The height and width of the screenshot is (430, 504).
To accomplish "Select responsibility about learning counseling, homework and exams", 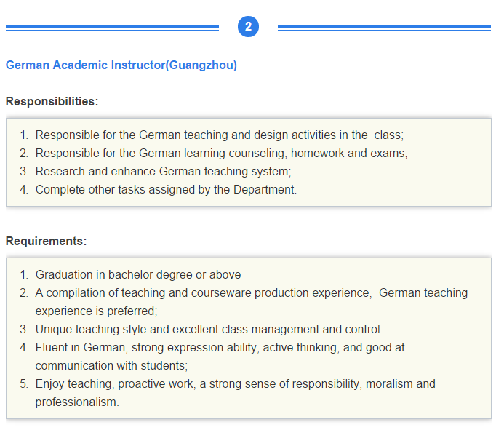I will point(222,154).
